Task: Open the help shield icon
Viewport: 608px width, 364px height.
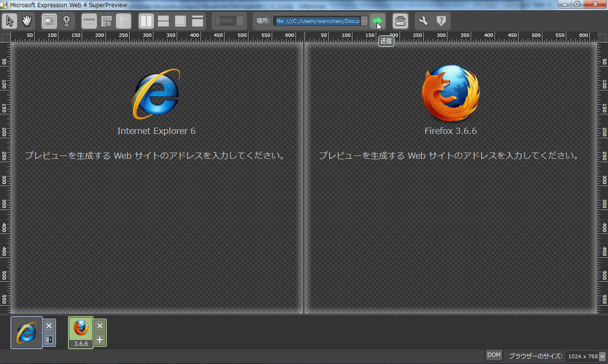Action: pyautogui.click(x=441, y=21)
